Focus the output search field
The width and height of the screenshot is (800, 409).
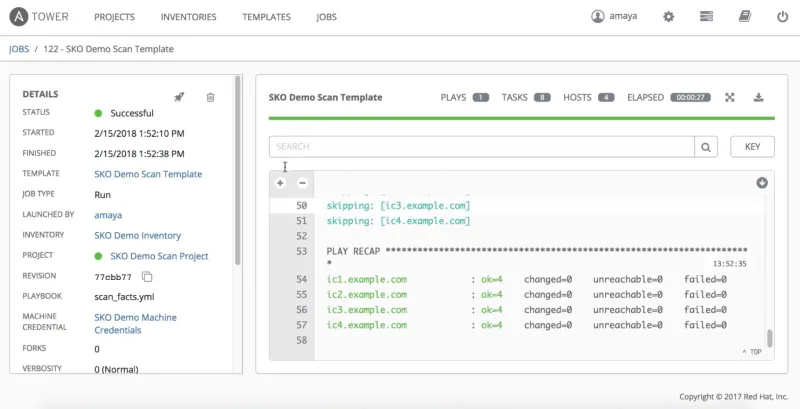pyautogui.click(x=481, y=146)
